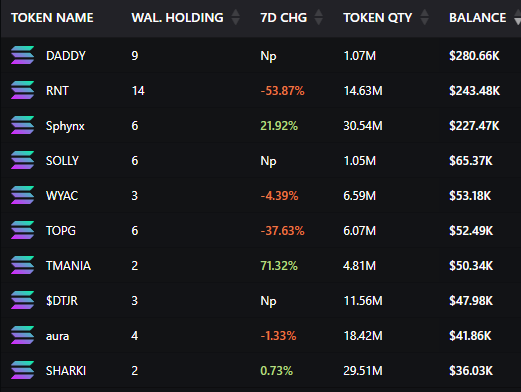Click the Solana icon beside SHARKI
521x392 pixels.
[x=22, y=370]
